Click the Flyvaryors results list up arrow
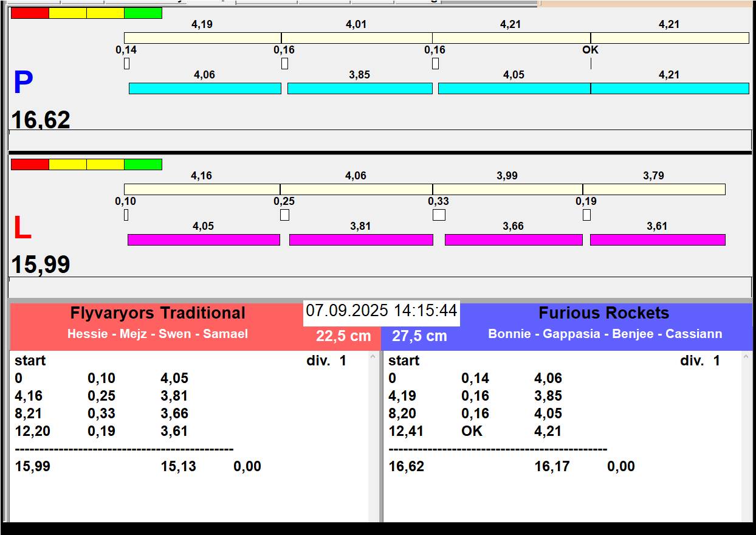 click(x=373, y=358)
